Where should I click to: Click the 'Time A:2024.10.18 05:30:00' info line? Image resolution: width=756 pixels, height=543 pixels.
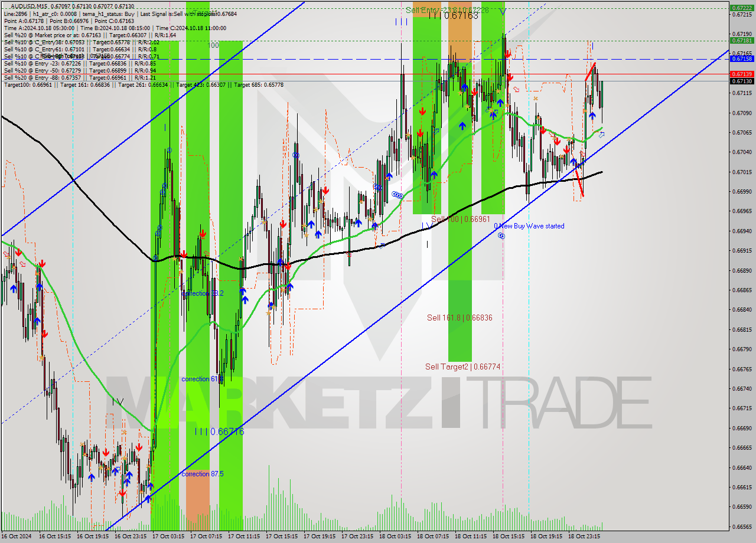(x=115, y=28)
